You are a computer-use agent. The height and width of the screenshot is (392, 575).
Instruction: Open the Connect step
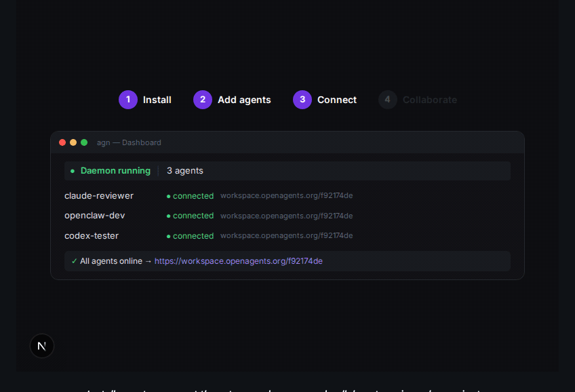coord(325,100)
